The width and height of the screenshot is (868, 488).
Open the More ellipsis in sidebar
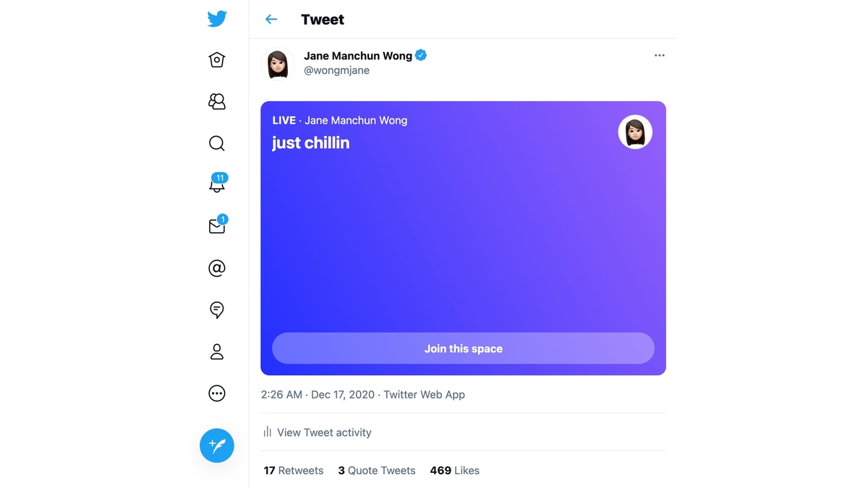pos(216,393)
